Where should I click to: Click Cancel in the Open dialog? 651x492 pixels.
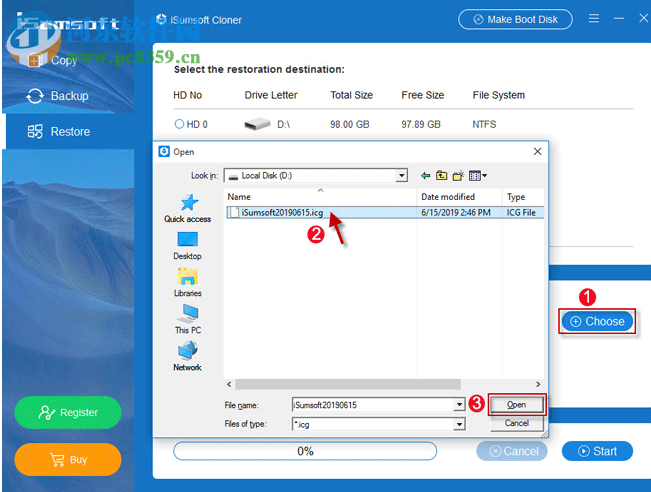[516, 423]
